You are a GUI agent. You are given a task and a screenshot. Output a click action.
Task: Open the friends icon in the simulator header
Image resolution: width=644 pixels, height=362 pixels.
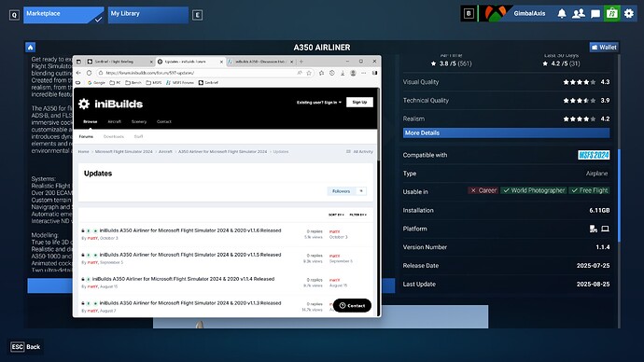tap(579, 14)
